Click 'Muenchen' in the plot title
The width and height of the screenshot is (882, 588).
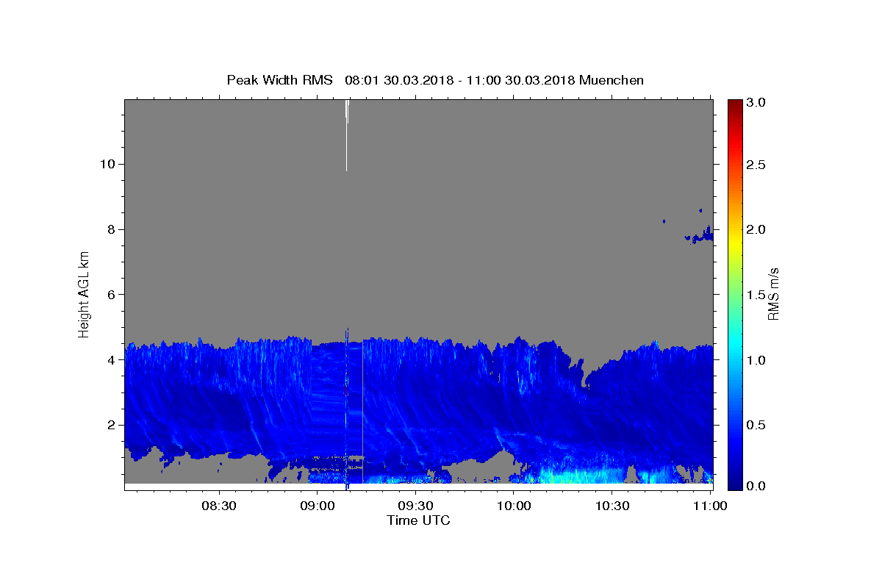click(x=612, y=80)
